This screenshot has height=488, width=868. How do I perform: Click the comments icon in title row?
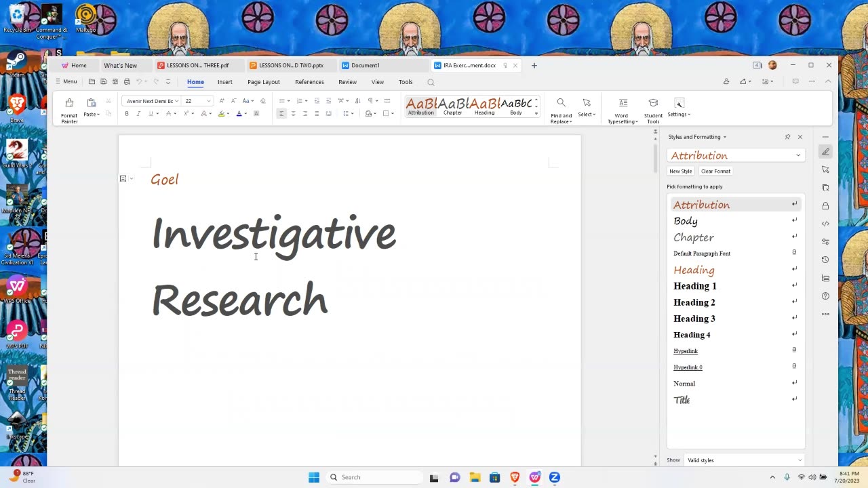795,82
